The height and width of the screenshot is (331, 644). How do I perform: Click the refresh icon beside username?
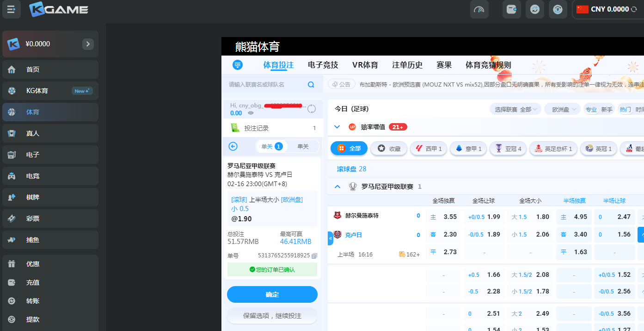tap(312, 109)
